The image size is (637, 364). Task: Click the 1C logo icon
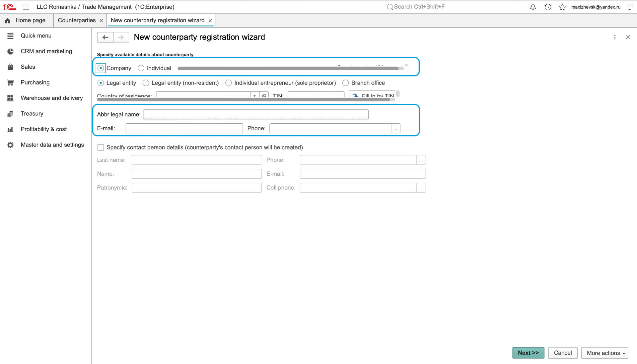coord(10,7)
